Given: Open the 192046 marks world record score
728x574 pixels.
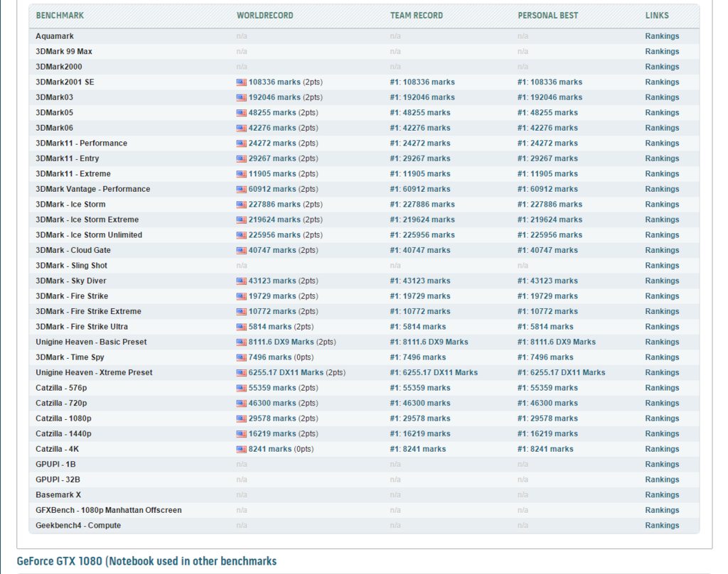Looking at the screenshot, I should pyautogui.click(x=274, y=97).
